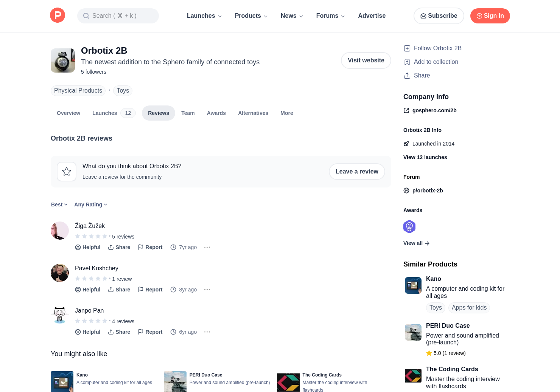Expand the Launches menu
Image resolution: width=560 pixels, height=392 pixels.
(x=204, y=16)
